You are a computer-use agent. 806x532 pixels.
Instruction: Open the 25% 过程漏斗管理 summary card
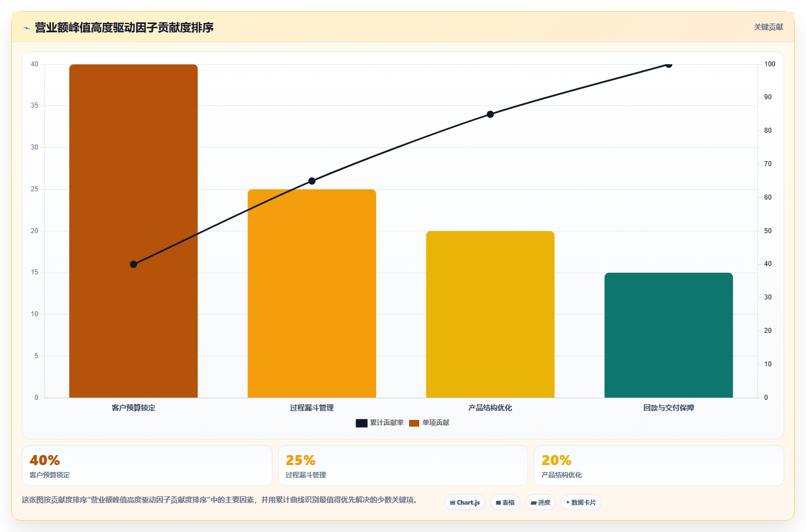click(x=403, y=466)
